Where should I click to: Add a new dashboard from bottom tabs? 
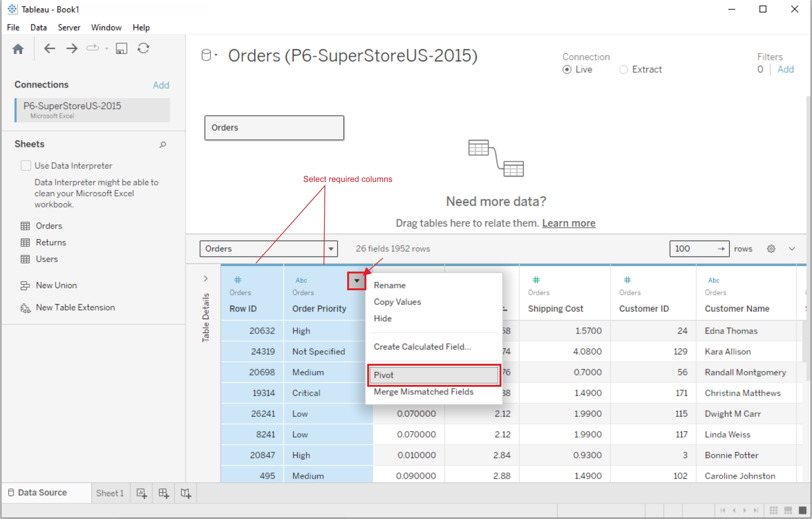pyautogui.click(x=164, y=493)
